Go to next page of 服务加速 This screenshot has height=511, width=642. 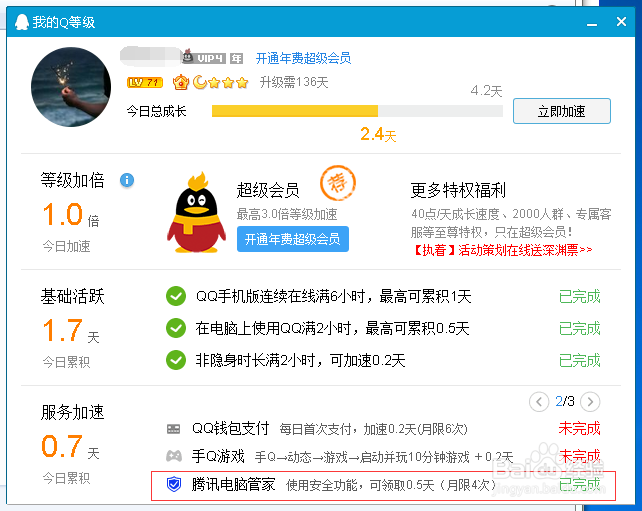point(590,402)
